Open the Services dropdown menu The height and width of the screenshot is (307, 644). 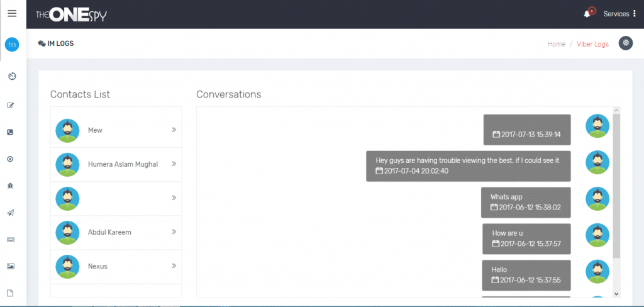pyautogui.click(x=619, y=14)
